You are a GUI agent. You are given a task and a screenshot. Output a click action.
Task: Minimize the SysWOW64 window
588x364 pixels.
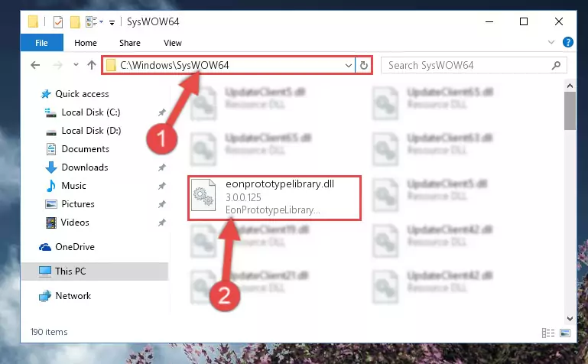click(489, 21)
